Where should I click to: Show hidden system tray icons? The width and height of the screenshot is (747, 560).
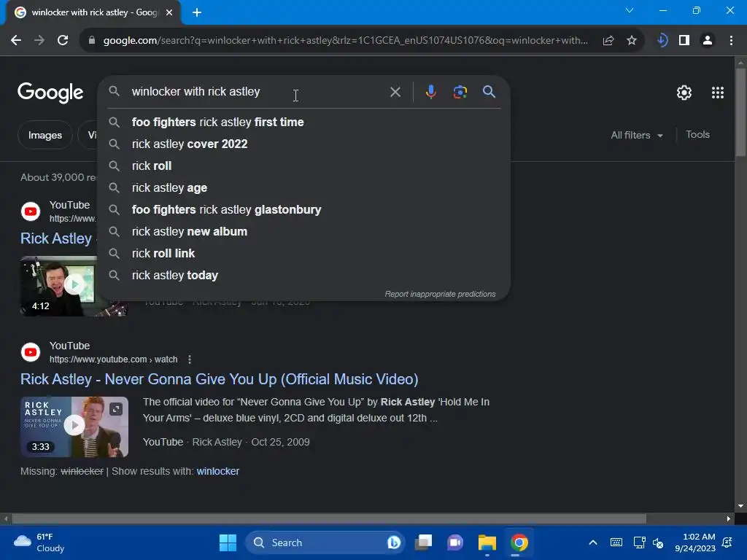click(x=592, y=542)
